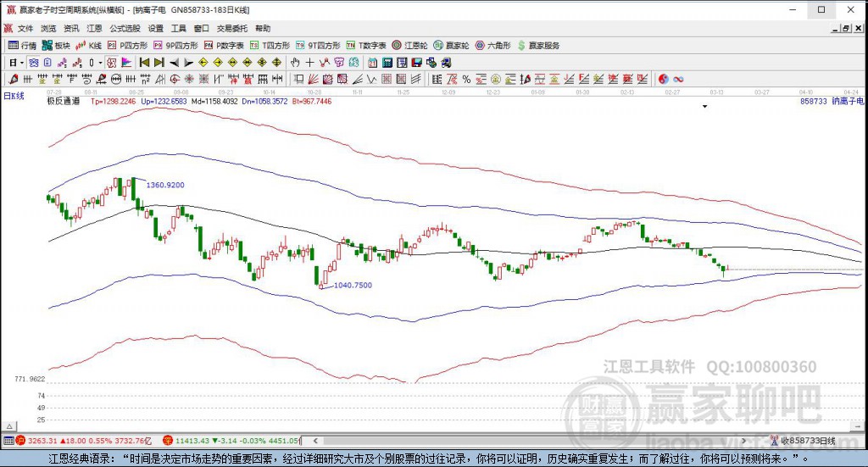Switch to the K线 chart view

point(88,46)
